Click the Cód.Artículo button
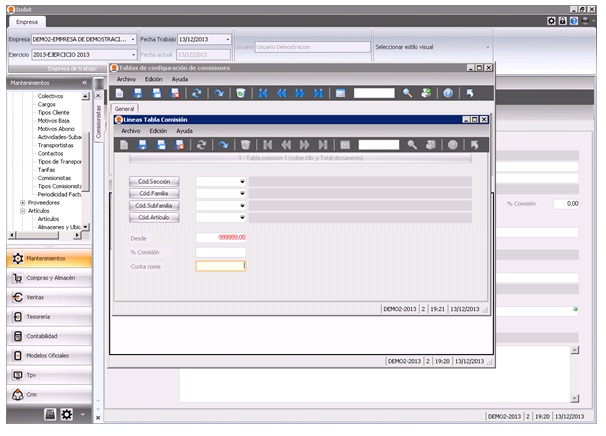Screen dimensions: 606x436 (x=155, y=217)
